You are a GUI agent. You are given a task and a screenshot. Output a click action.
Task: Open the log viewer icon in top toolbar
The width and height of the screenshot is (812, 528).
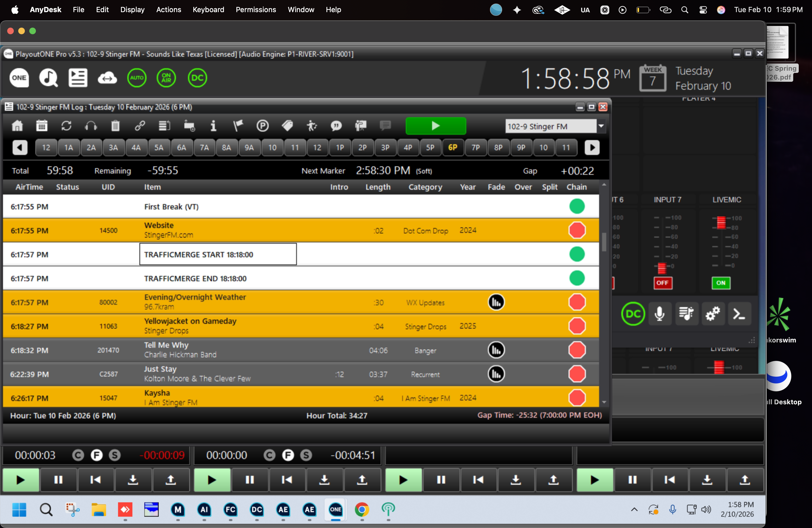(78, 78)
